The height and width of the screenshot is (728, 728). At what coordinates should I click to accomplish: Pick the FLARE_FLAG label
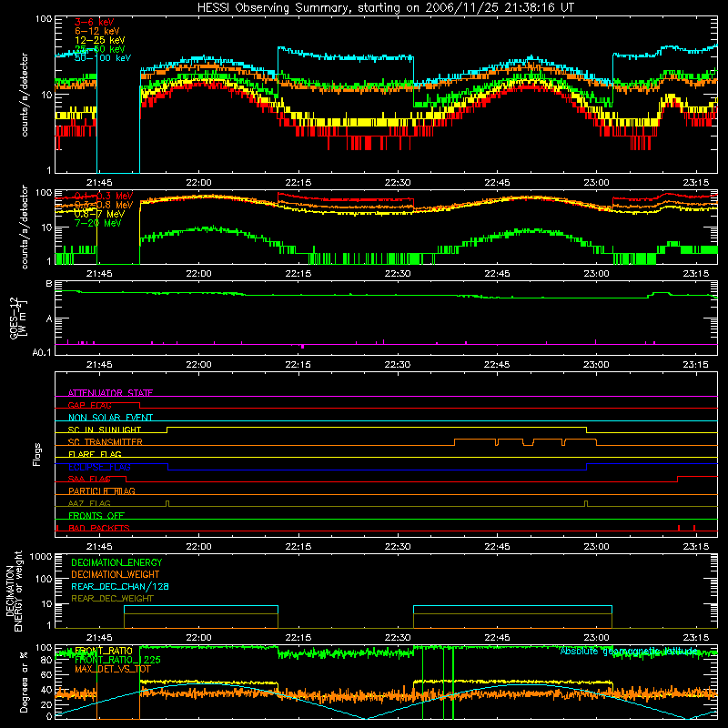(95, 454)
